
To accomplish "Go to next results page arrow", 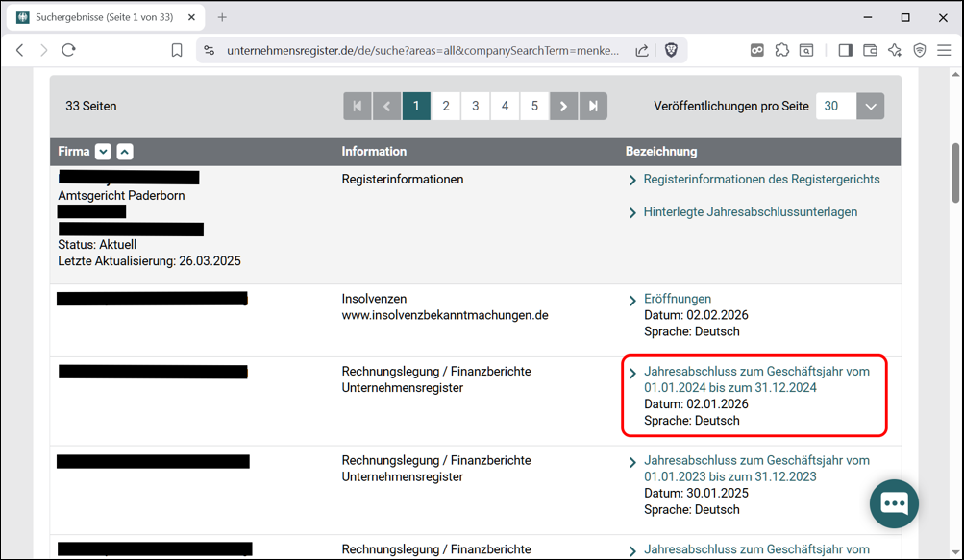I will (564, 107).
